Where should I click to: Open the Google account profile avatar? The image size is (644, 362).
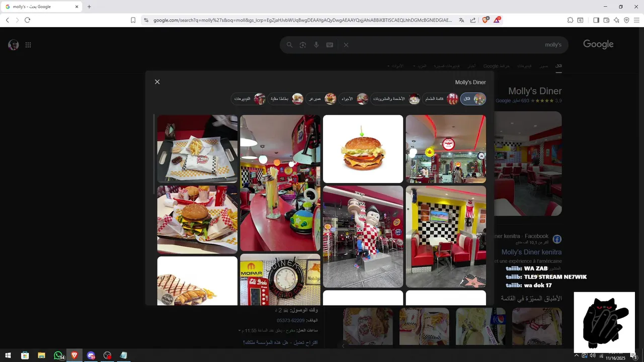14,45
